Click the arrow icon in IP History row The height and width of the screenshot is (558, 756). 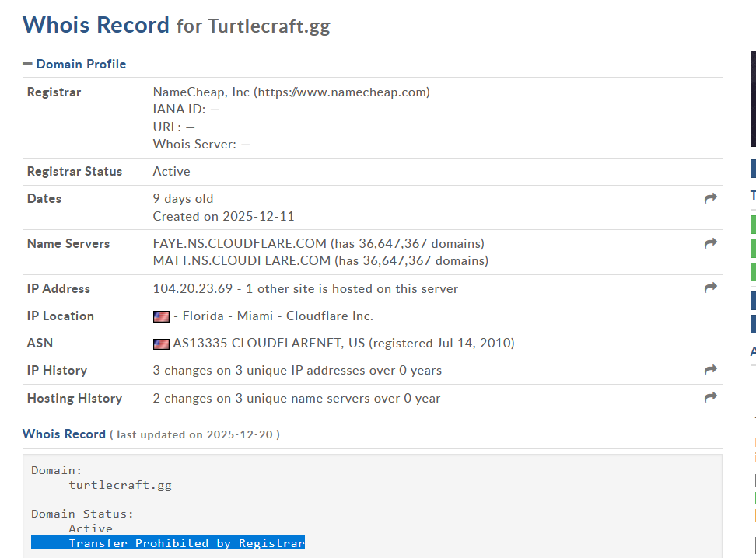point(711,370)
